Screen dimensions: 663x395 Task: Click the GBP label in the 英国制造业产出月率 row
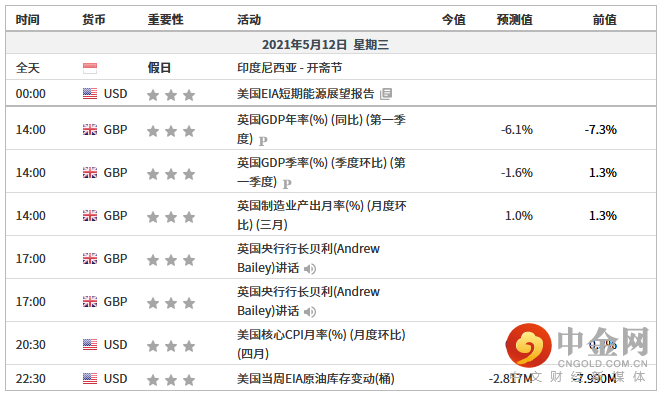[115, 216]
